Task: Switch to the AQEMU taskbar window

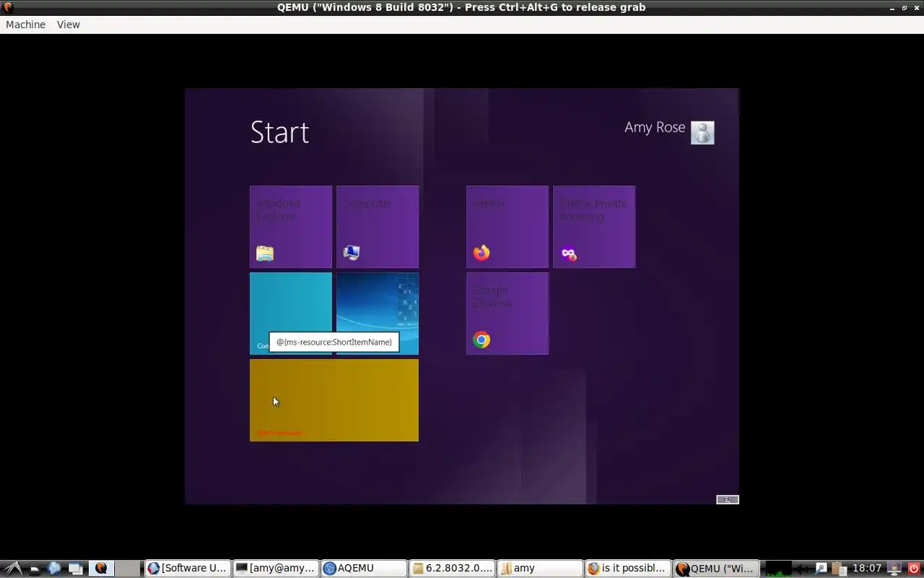Action: coord(364,568)
